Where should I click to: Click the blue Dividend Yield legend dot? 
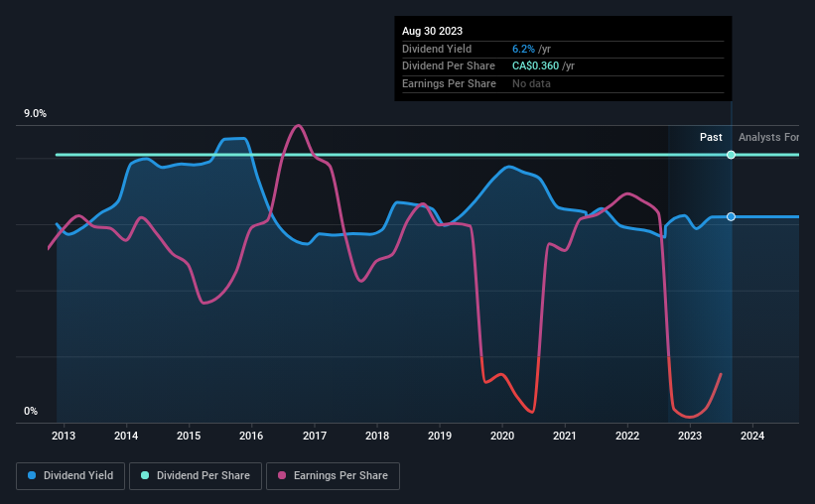pyautogui.click(x=32, y=475)
